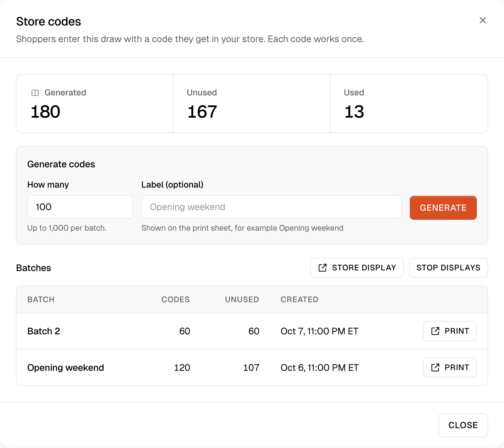Image resolution: width=504 pixels, height=448 pixels.
Task: Click the How many input field
Action: click(x=80, y=207)
